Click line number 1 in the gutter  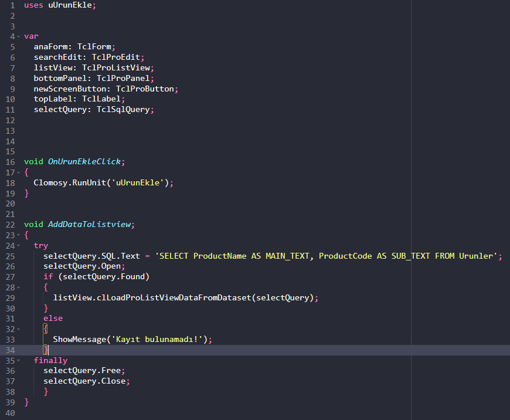[12, 5]
